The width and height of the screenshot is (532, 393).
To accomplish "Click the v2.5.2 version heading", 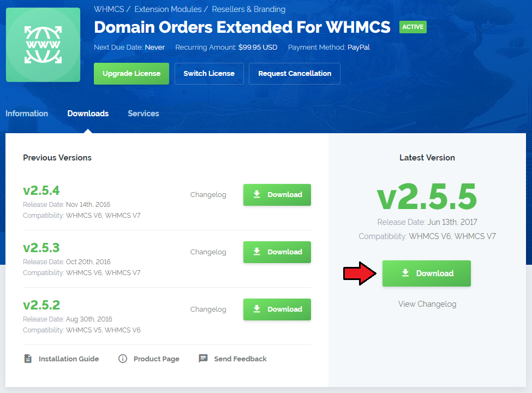I will (41, 305).
